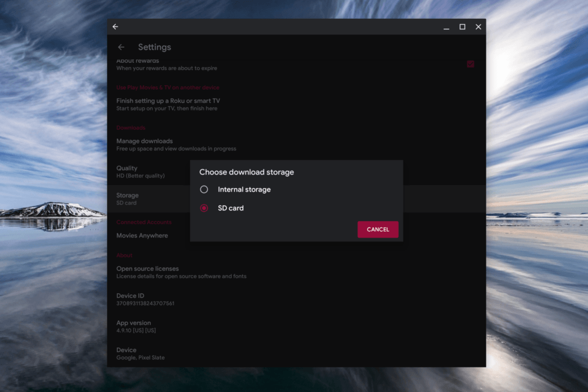Click the Device Google, Pixel Slate entry
Image resolution: width=588 pixels, height=392 pixels.
point(296,353)
